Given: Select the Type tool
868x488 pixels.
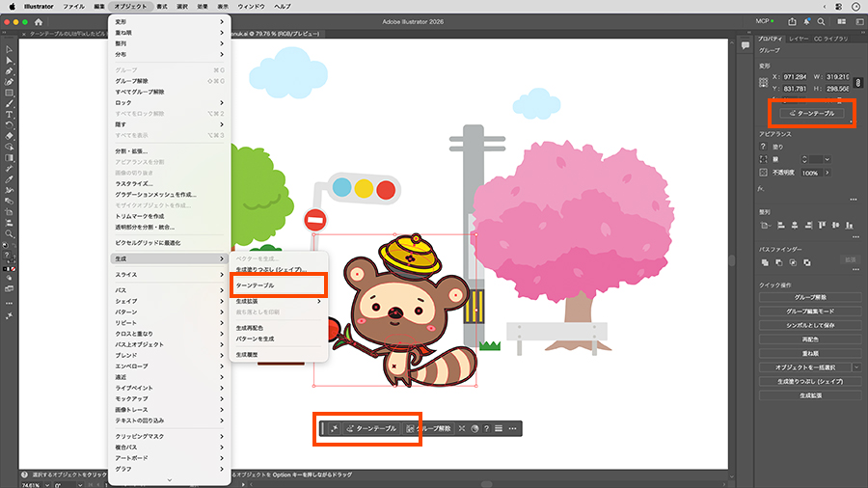Looking at the screenshot, I should coord(9,115).
